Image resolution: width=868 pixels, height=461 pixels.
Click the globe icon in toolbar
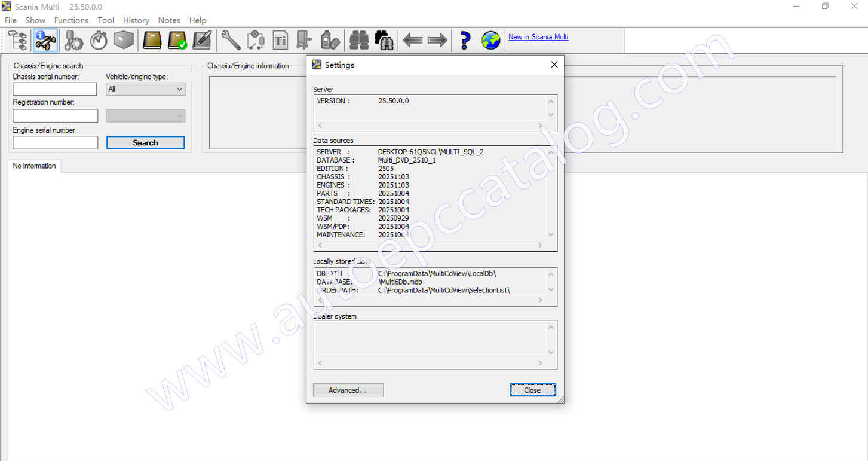pyautogui.click(x=490, y=41)
